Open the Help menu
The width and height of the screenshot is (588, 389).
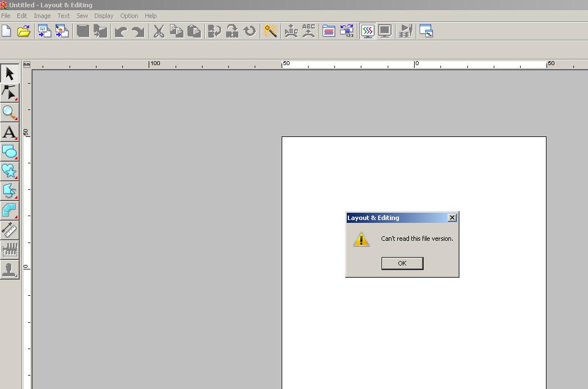pyautogui.click(x=150, y=16)
